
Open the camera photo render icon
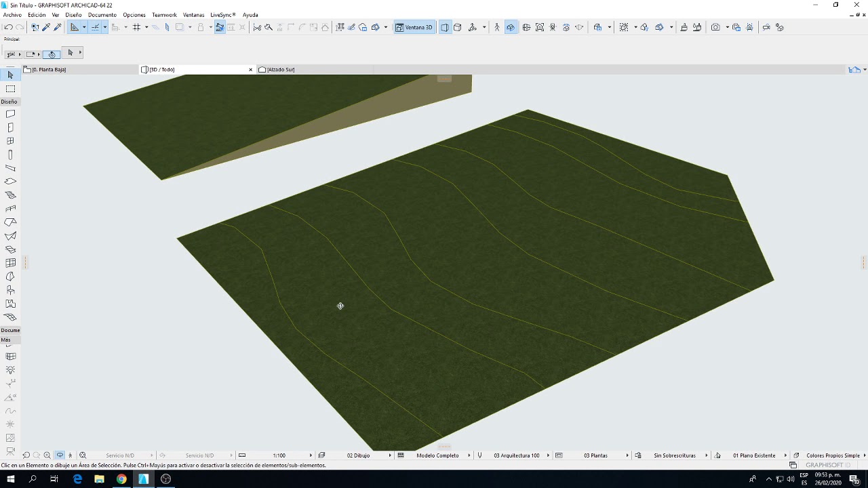715,27
